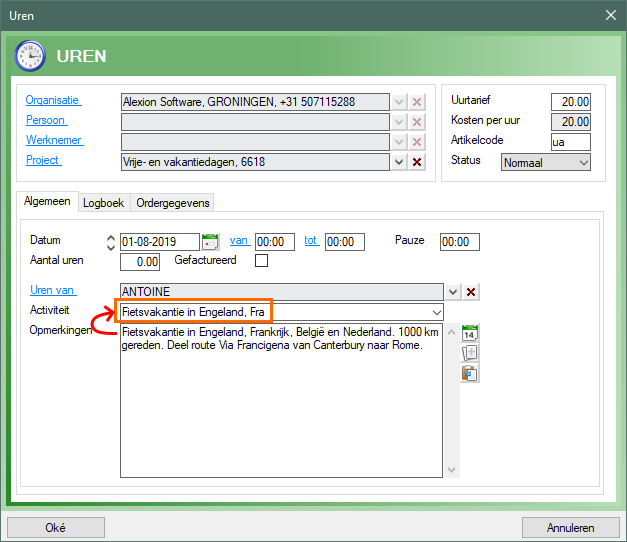Screen dimensions: 627x542
Task: Switch to the Algemeen tab
Action: click(47, 201)
